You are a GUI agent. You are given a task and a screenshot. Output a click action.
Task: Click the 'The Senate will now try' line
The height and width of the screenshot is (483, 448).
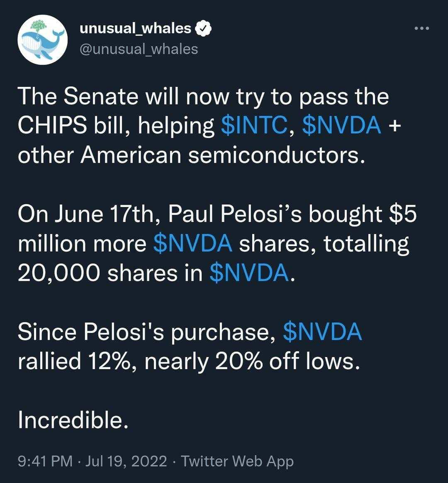click(x=203, y=97)
